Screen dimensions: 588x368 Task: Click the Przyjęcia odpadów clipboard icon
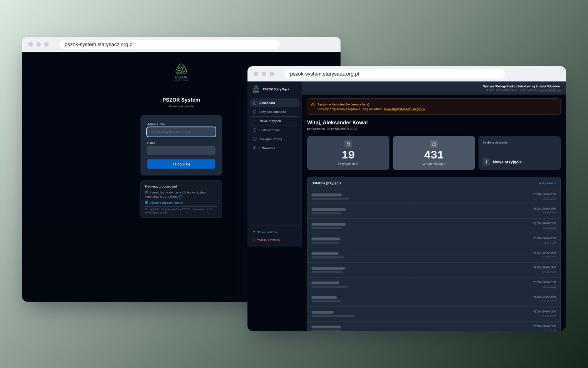click(x=255, y=112)
